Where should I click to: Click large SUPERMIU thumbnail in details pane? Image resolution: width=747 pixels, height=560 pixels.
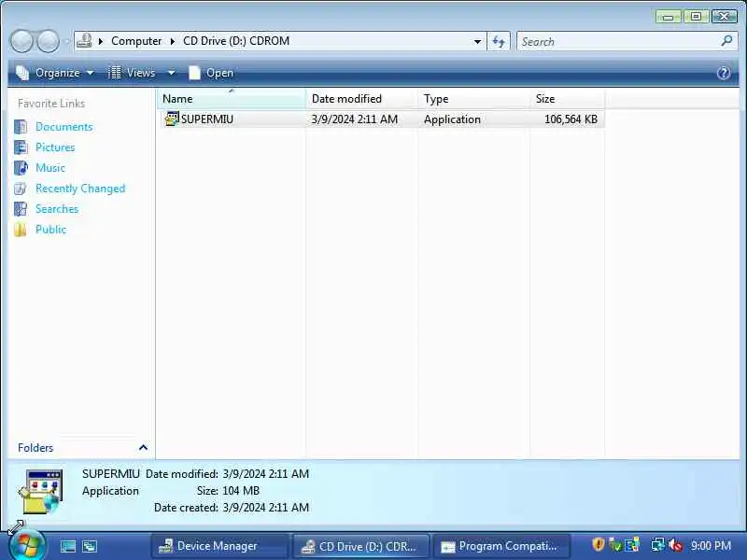[40, 492]
